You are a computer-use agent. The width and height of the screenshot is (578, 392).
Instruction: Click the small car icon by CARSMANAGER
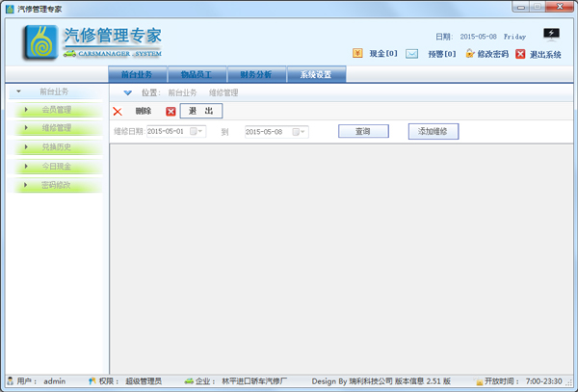[x=69, y=54]
